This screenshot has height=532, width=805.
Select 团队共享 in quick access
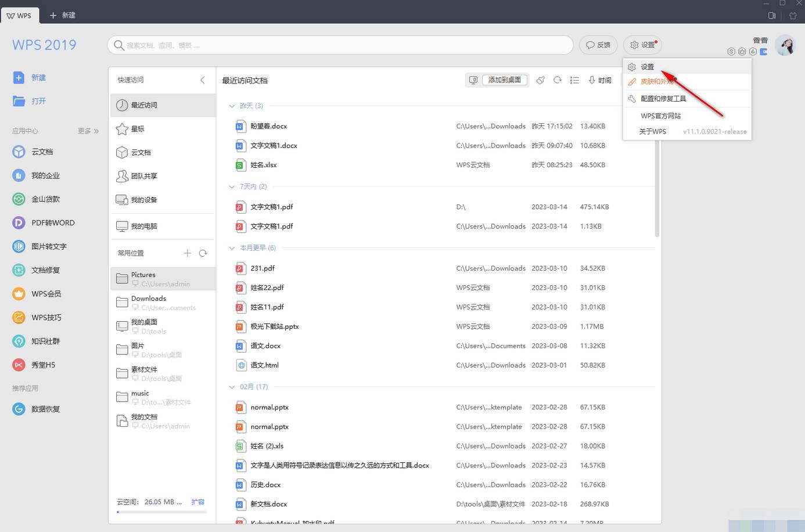pyautogui.click(x=163, y=176)
